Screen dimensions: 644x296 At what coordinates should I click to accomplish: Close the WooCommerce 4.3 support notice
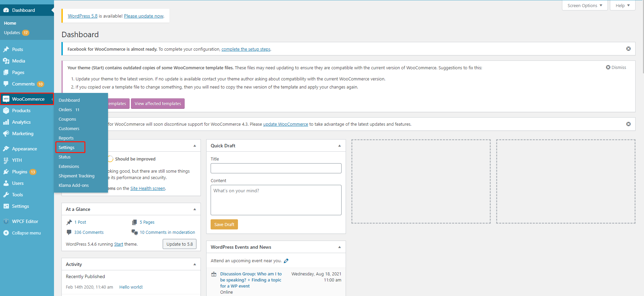click(628, 124)
